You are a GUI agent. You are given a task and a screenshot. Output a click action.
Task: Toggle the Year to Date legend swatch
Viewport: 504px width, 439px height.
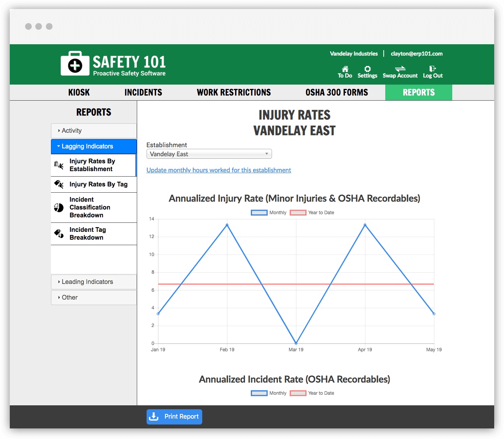pos(298,212)
